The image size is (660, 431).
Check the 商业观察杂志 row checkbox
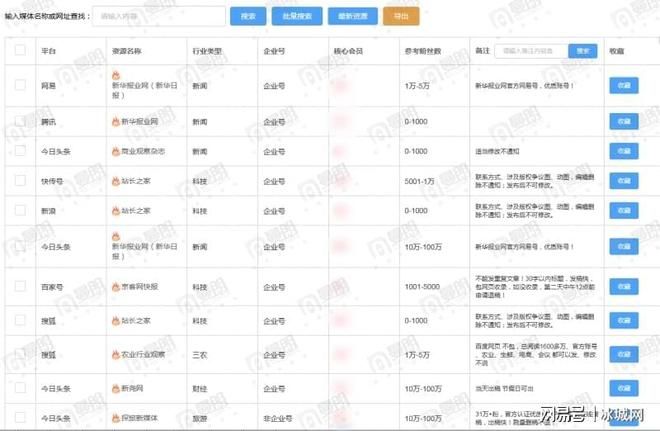(x=20, y=150)
